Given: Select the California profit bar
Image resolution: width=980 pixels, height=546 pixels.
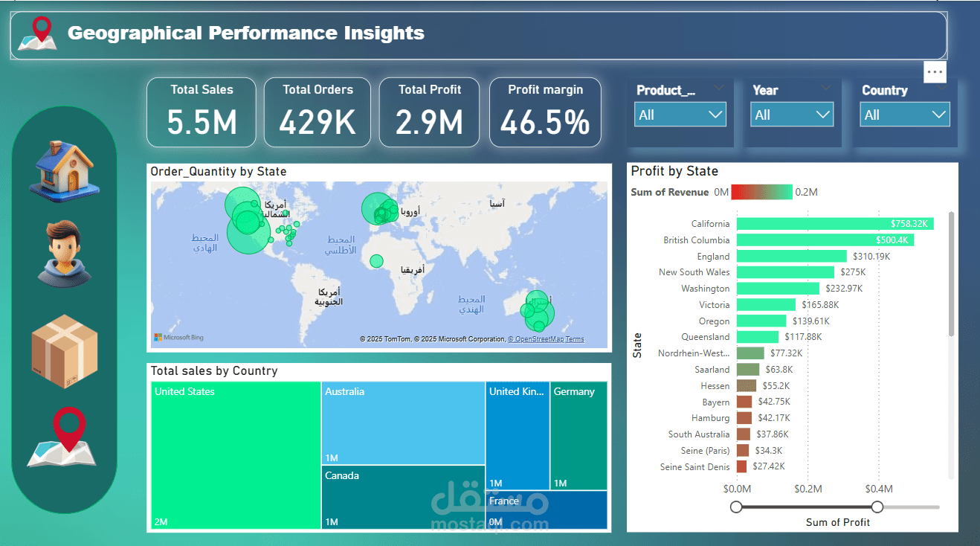Looking at the screenshot, I should point(835,224).
